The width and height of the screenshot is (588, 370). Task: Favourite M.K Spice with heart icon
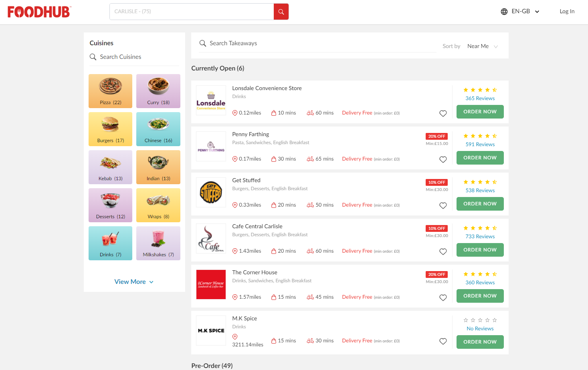(443, 341)
